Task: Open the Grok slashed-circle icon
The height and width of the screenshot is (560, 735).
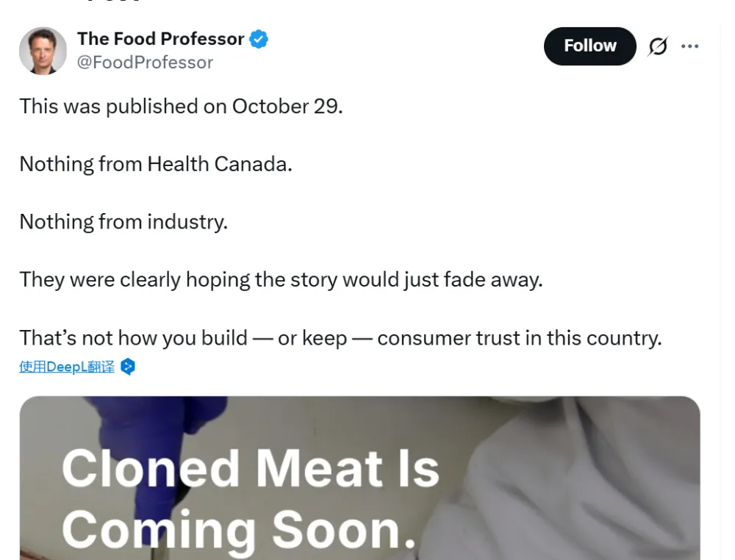Action: pyautogui.click(x=658, y=47)
